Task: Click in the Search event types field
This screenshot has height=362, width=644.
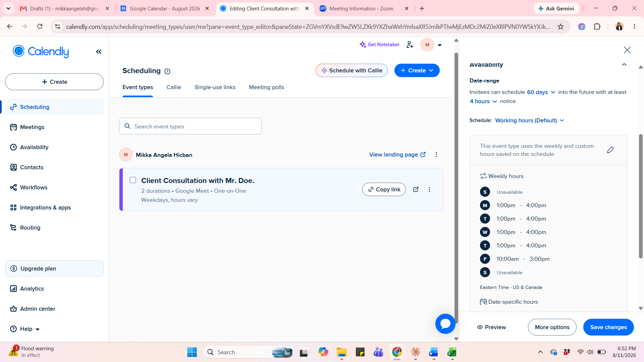Action: 190,126
